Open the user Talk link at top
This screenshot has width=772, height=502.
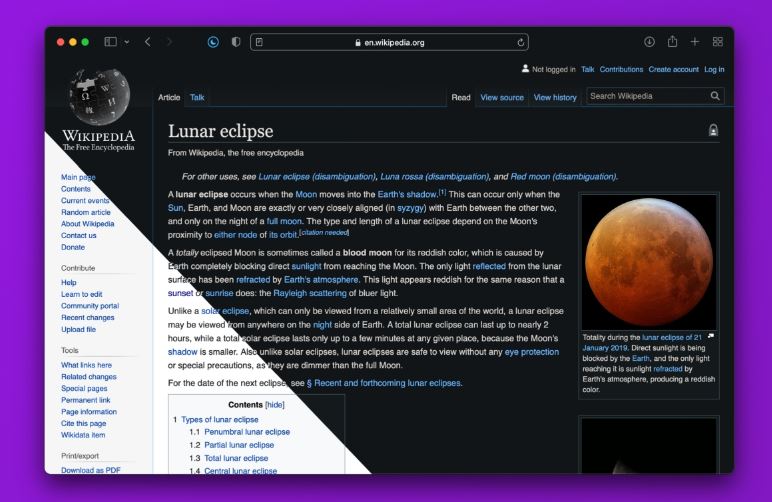click(587, 69)
